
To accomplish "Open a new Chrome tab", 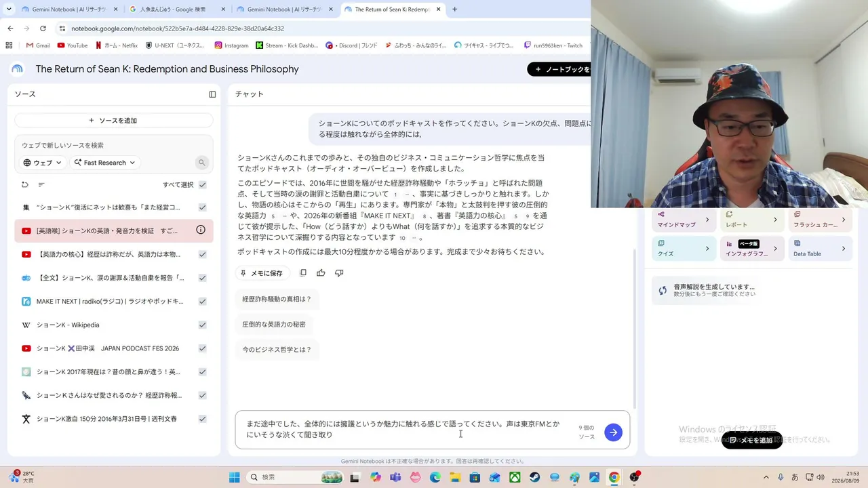I will [x=454, y=9].
